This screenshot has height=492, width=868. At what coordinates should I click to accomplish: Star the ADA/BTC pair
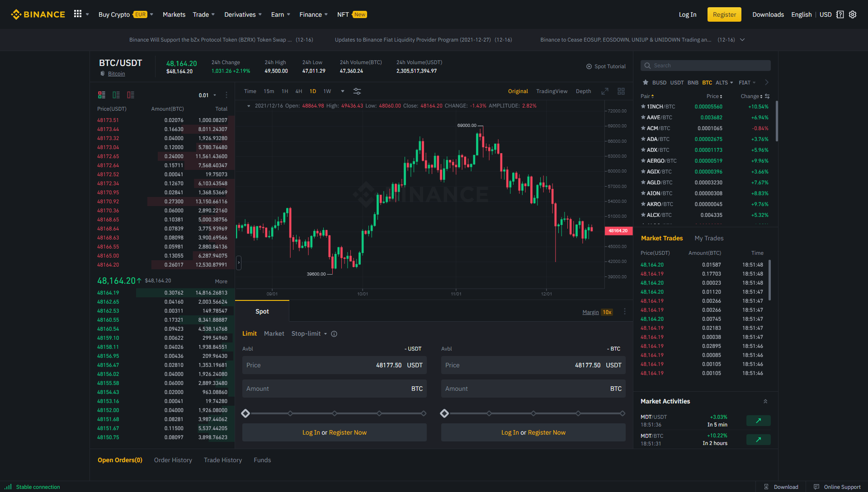[x=643, y=139]
